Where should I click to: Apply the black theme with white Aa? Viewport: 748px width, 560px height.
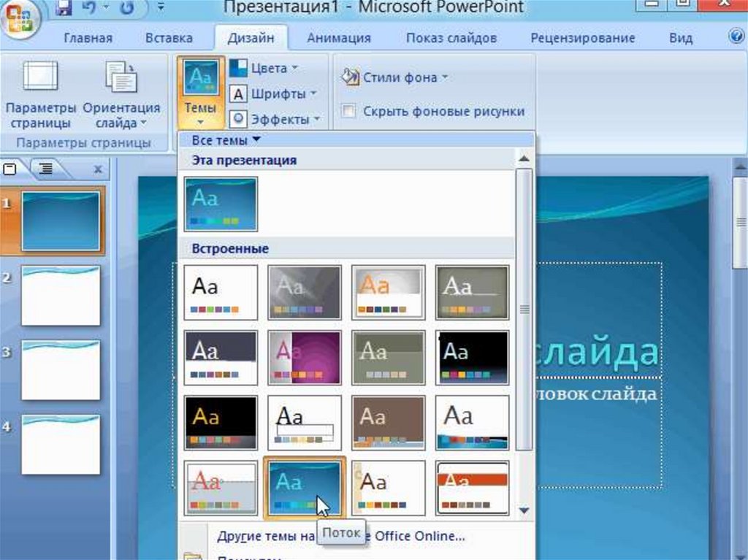[x=473, y=357]
